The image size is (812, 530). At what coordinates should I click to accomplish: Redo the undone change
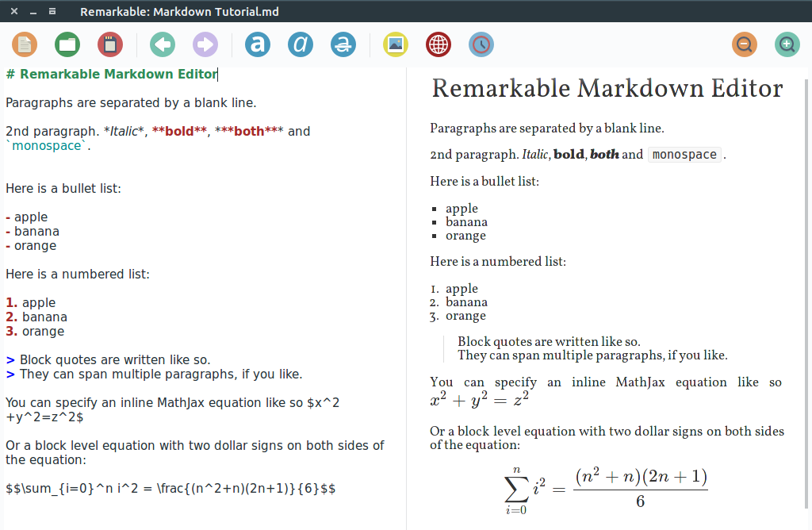[x=205, y=44]
